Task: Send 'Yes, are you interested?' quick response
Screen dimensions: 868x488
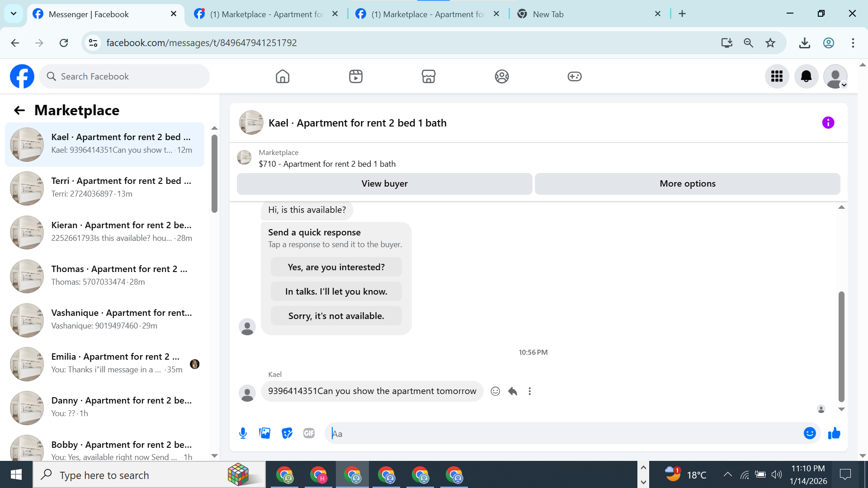Action: pos(336,267)
